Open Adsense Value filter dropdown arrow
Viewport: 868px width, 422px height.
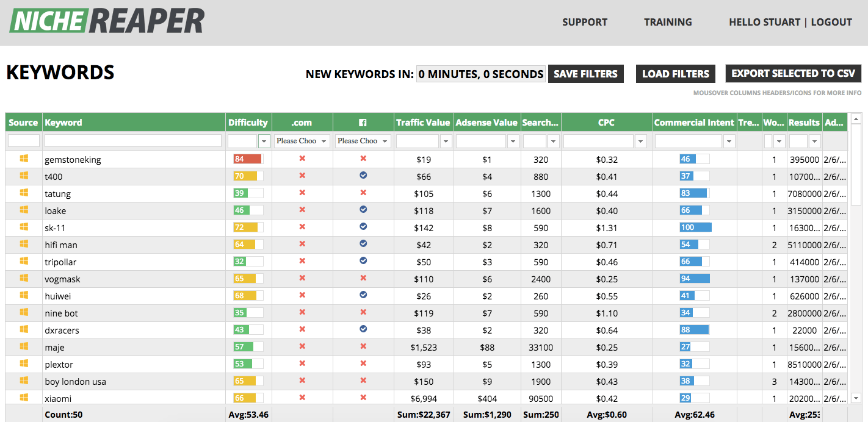click(x=513, y=141)
